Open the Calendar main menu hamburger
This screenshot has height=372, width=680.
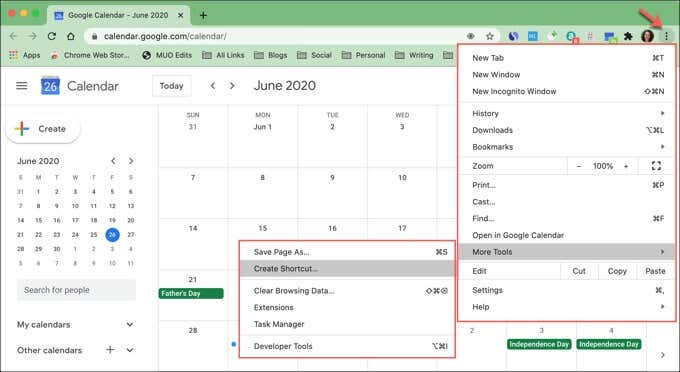[x=22, y=86]
